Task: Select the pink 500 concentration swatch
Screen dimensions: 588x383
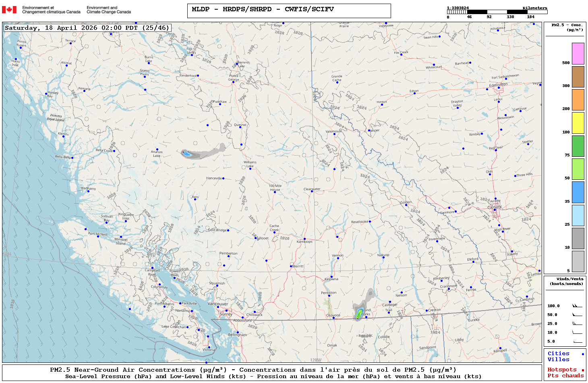Action: point(578,54)
